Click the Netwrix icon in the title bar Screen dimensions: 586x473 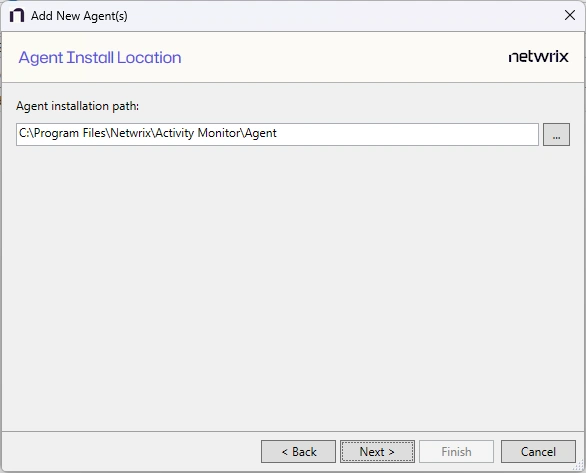[17, 16]
